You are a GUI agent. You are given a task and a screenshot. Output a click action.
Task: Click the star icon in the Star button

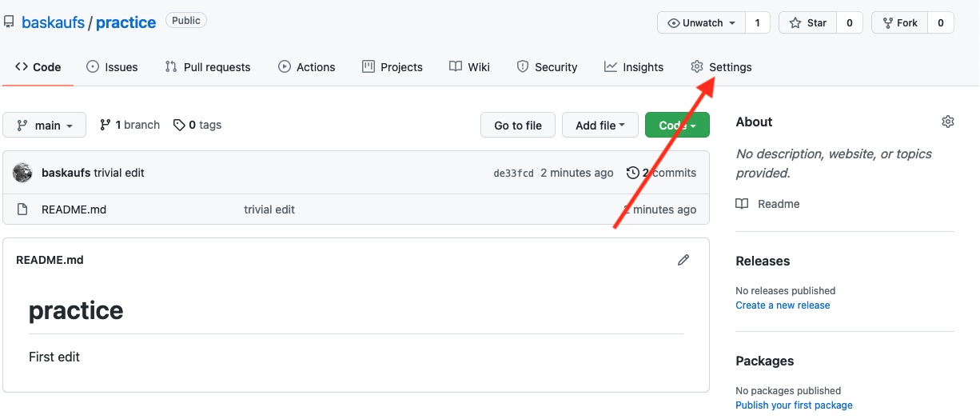[x=795, y=23]
